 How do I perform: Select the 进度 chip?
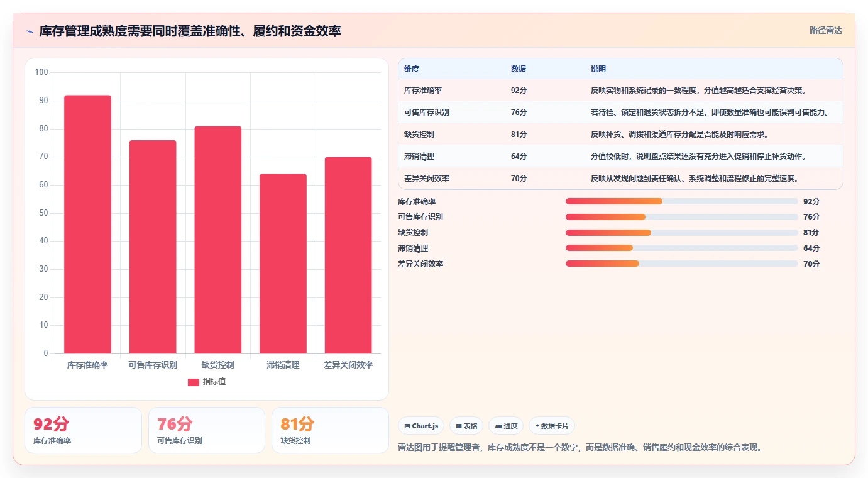tap(506, 426)
